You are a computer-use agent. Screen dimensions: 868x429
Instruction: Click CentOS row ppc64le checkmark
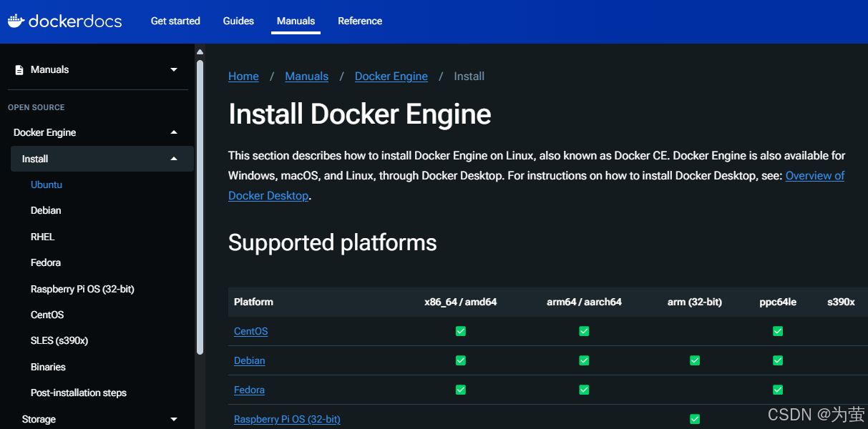point(778,331)
